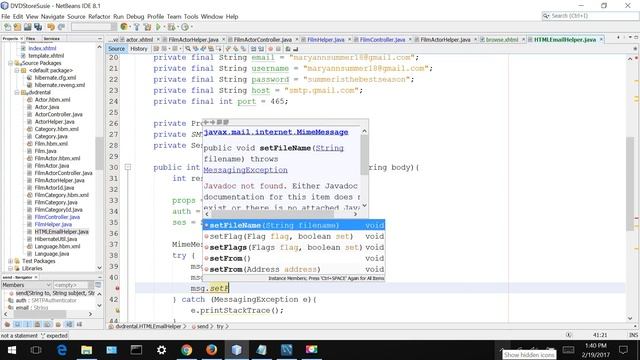Open Microsoft Edge from the taskbar
Viewport: 640px width, 360px height.
click(62, 350)
